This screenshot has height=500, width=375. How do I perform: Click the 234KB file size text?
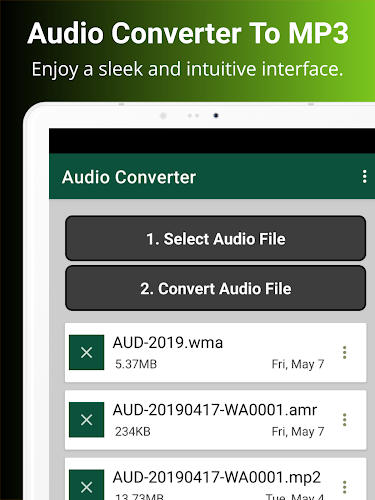[x=133, y=431]
